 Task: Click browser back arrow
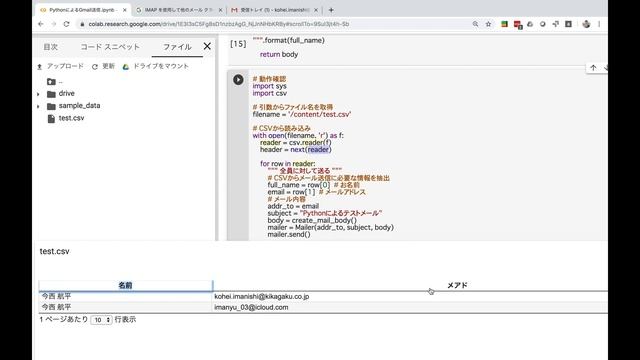[40, 24]
